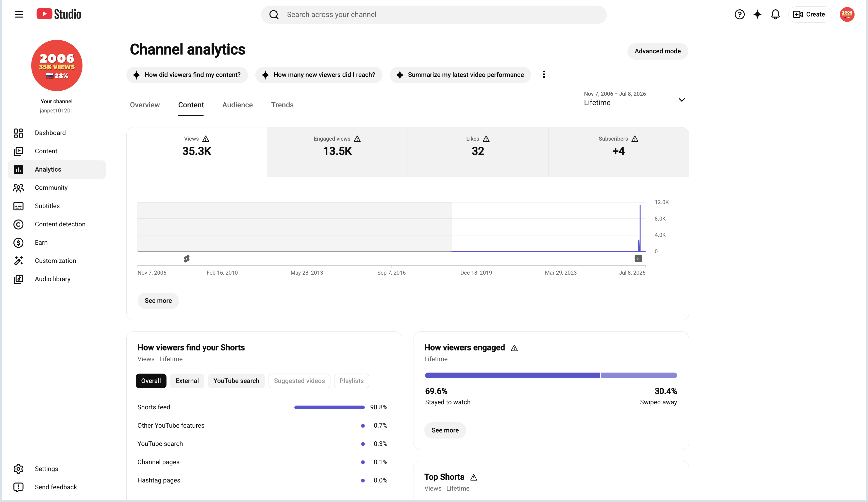Screen dimensions: 868x502
Task: Open the Ask Studio sparkle icon
Action: [757, 14]
